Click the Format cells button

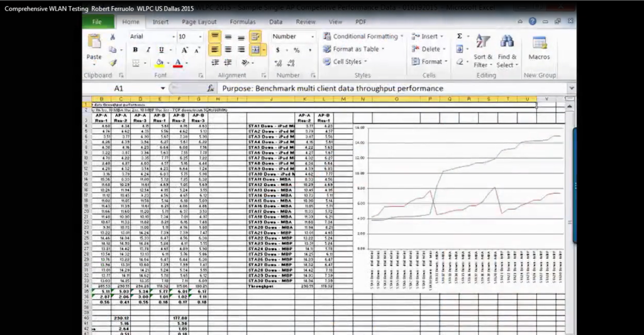430,62
